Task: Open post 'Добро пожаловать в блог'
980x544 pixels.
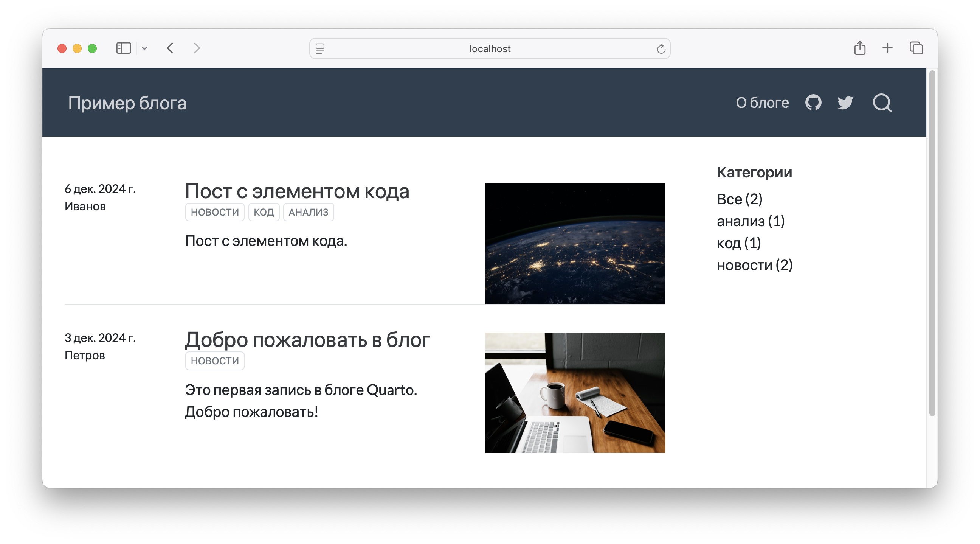Action: 307,340
